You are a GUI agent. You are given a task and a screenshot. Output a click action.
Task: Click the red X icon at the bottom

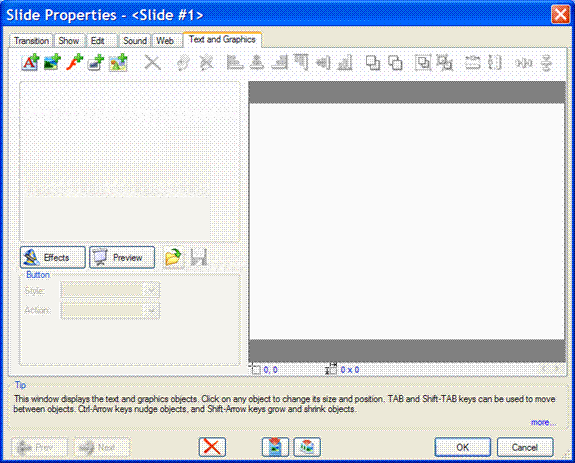(x=212, y=447)
